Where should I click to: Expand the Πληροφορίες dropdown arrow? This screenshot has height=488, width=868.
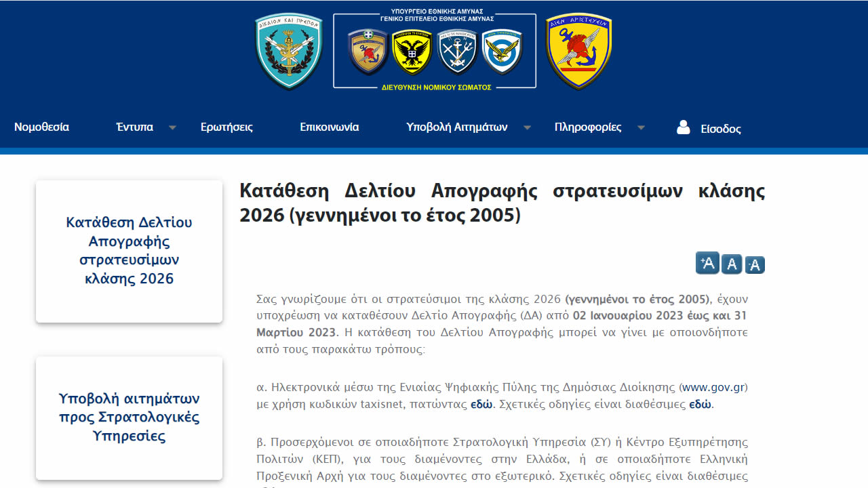click(641, 127)
